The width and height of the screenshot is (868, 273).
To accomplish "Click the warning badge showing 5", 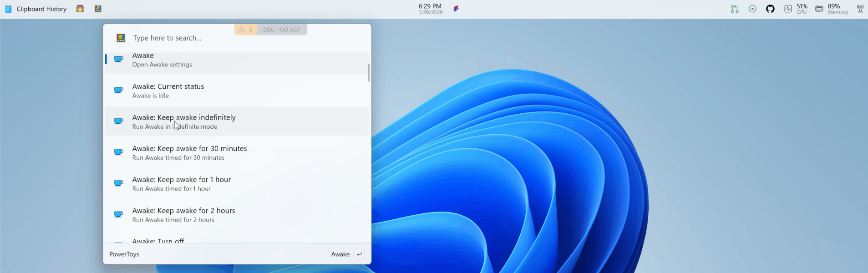I will 246,30.
